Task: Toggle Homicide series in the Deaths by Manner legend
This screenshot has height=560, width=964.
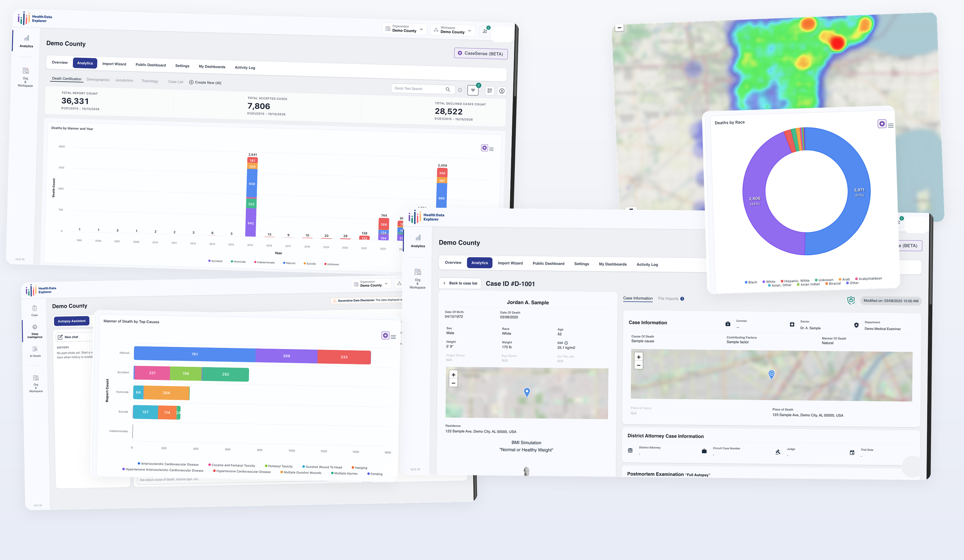Action: [x=238, y=261]
